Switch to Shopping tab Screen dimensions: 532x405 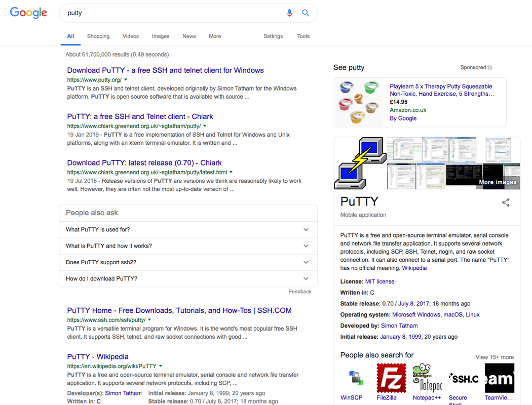pyautogui.click(x=98, y=36)
